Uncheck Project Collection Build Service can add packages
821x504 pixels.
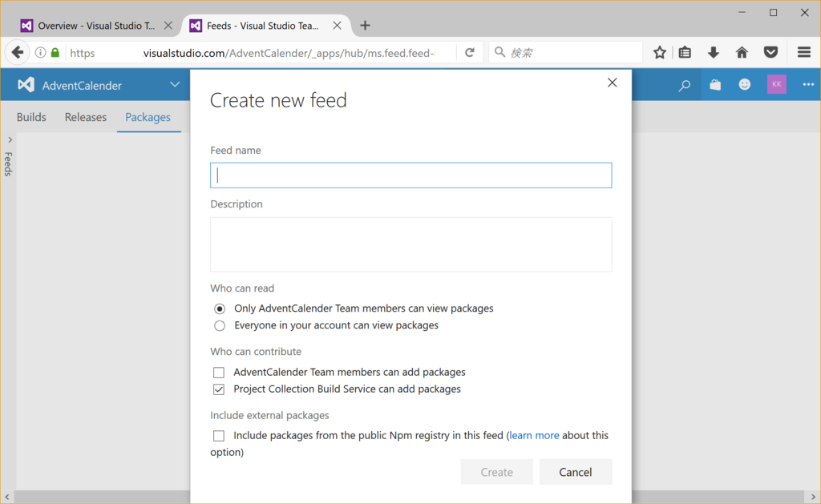[219, 389]
